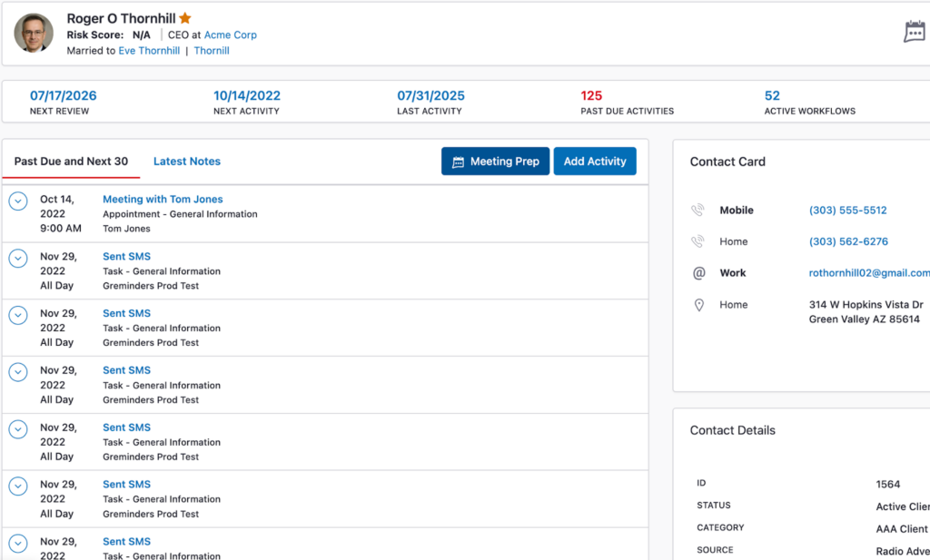Image resolution: width=930 pixels, height=560 pixels.
Task: Open the Acme Corp company link
Action: [230, 35]
